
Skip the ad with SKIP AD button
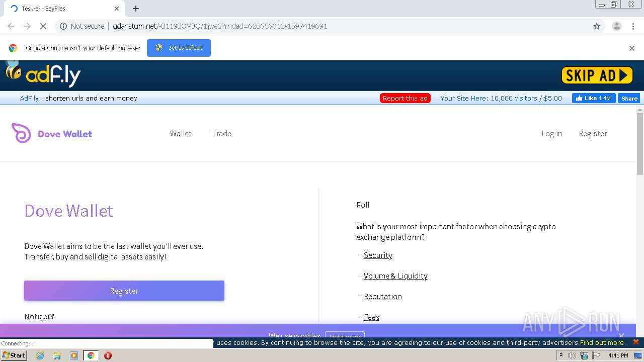click(x=597, y=75)
